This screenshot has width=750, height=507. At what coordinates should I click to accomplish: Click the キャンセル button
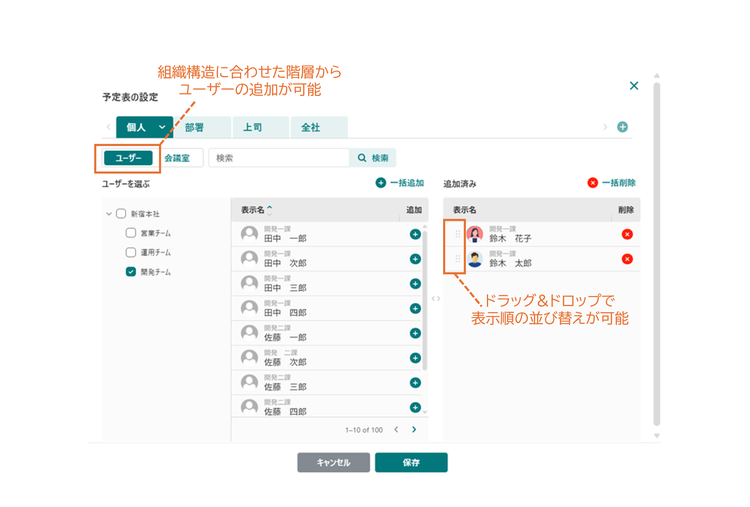coord(333,463)
